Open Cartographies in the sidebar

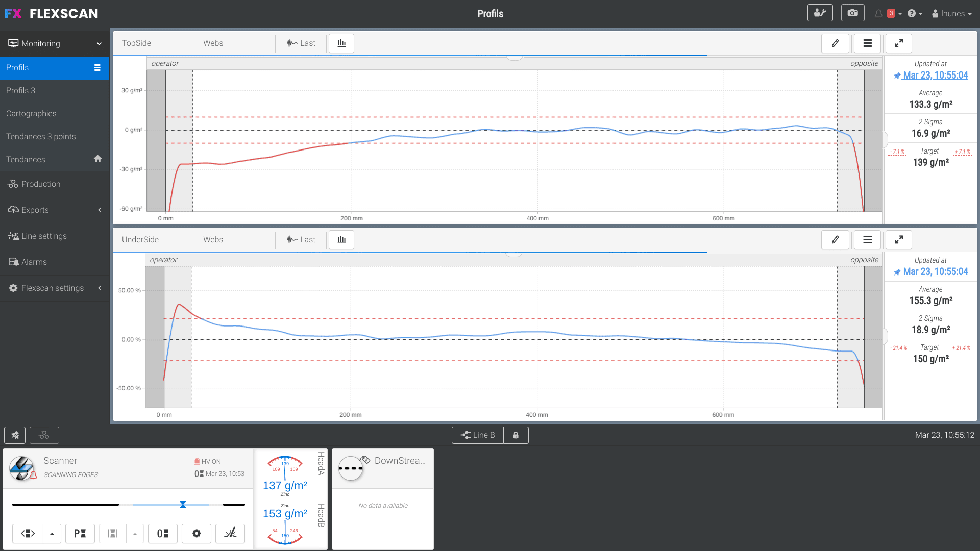coord(31,113)
